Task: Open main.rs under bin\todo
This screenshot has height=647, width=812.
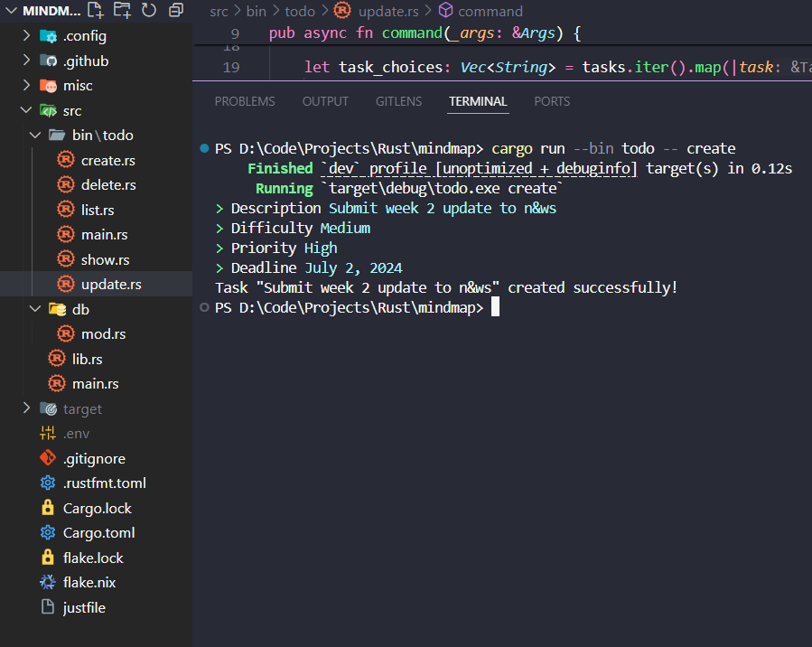Action: click(x=105, y=235)
